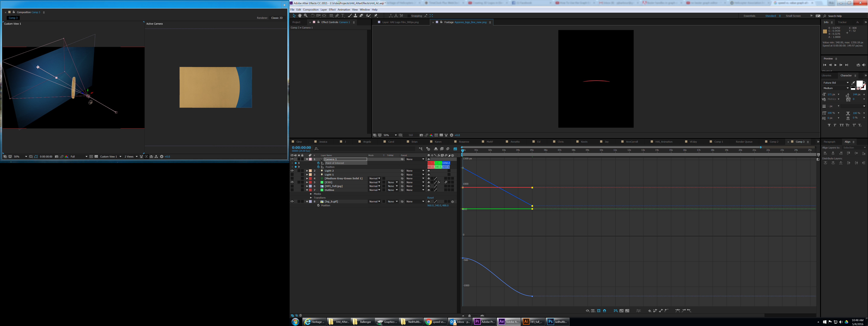
Task: Toggle graph editor snap magnet
Action: 604,311
